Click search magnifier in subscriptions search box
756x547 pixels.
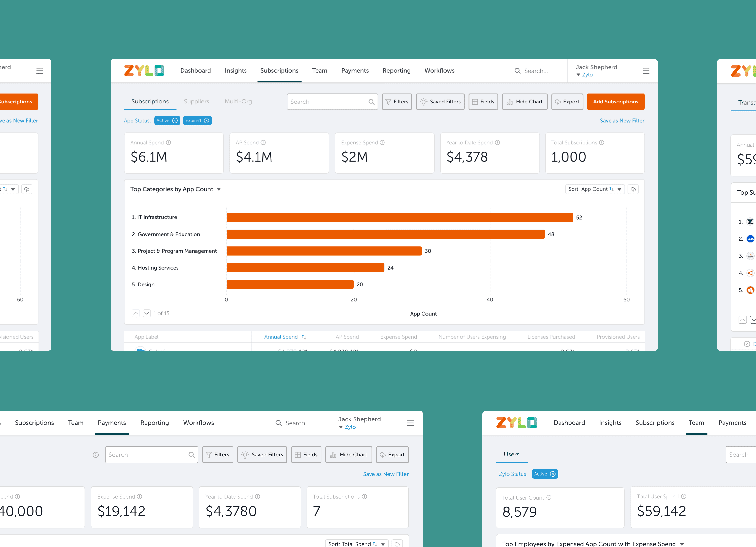click(x=371, y=102)
